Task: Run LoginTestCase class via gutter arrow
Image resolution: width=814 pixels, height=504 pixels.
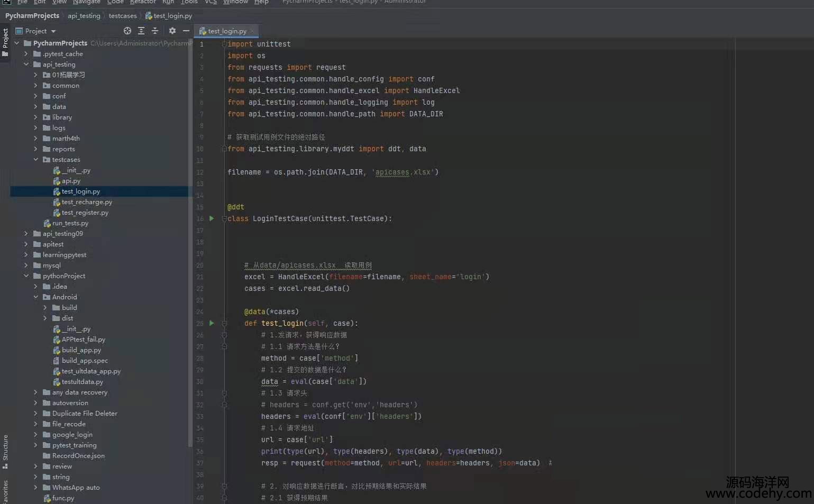Action: pos(212,218)
